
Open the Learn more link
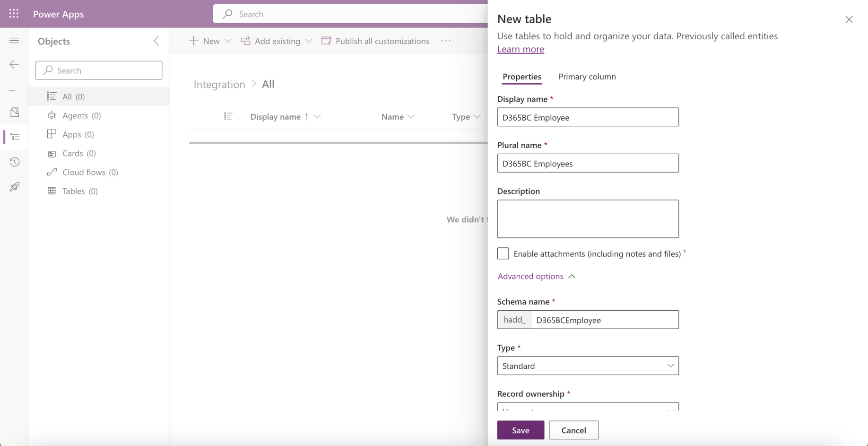click(520, 49)
